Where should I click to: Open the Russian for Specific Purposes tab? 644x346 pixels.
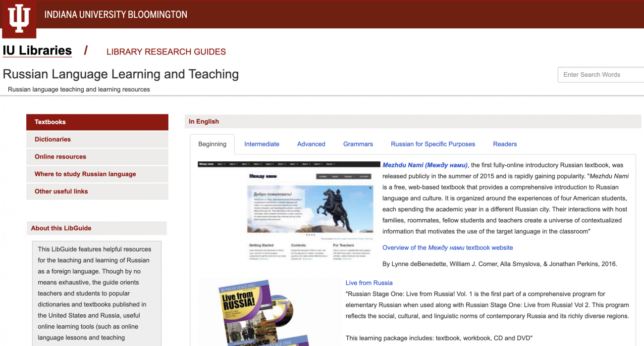point(432,144)
